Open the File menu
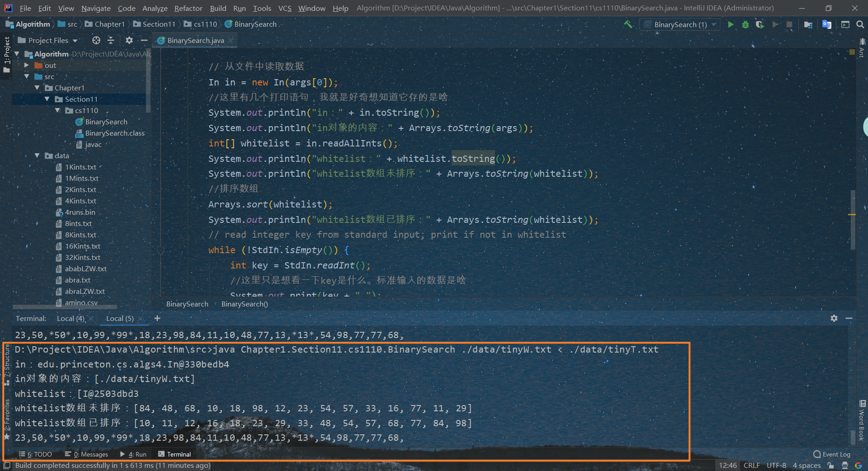Viewport: 868px width, 471px height. coord(25,8)
